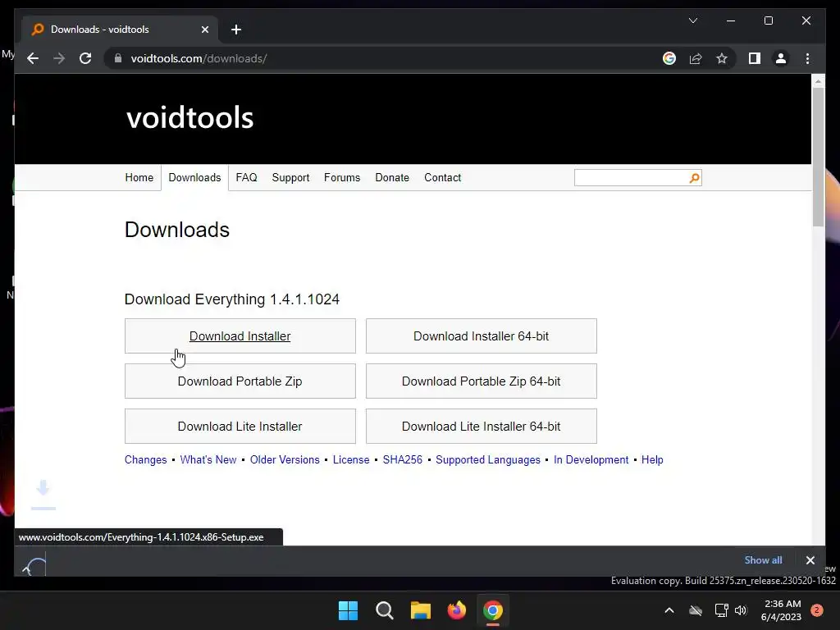Click Download Installer 64-bit
The height and width of the screenshot is (630, 840).
pos(481,336)
